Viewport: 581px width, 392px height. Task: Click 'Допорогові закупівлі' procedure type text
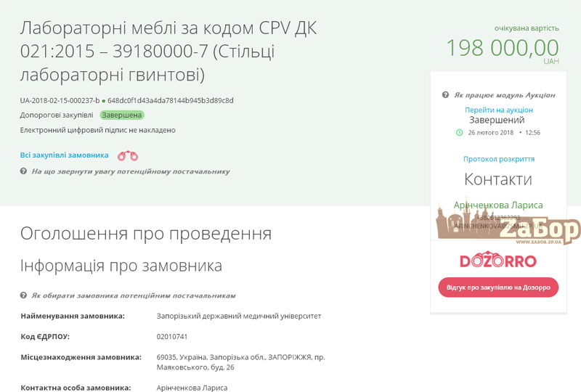tap(57, 115)
